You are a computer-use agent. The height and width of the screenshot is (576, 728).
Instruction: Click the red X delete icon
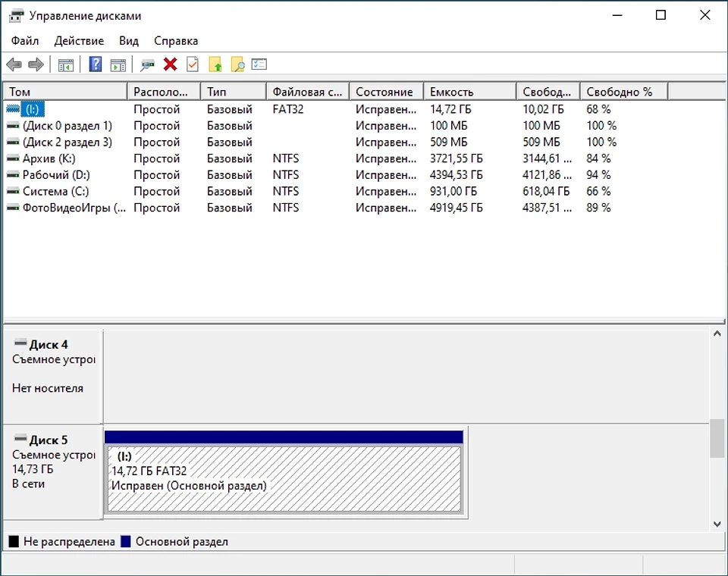coord(171,65)
